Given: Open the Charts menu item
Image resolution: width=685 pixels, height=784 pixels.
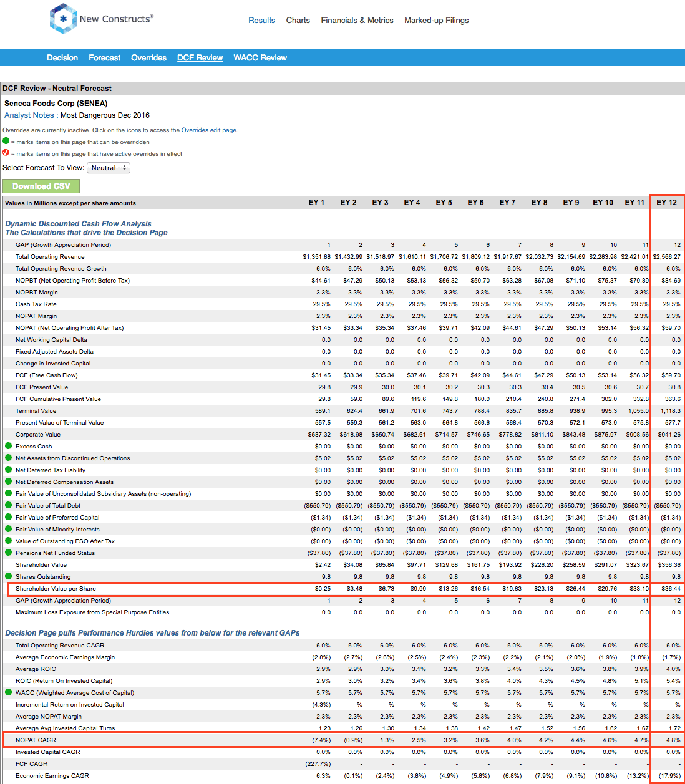Looking at the screenshot, I should pyautogui.click(x=298, y=20).
